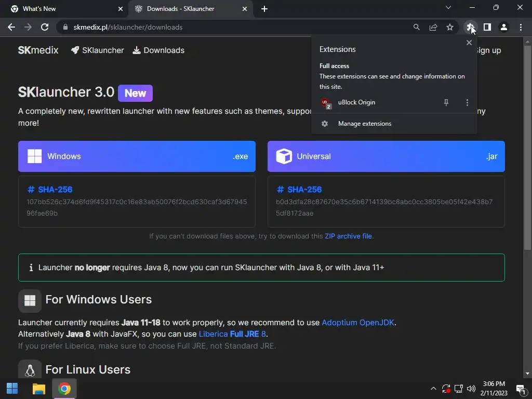The image size is (532, 399).
Task: Open the tab search chevron
Action: pos(448,7)
